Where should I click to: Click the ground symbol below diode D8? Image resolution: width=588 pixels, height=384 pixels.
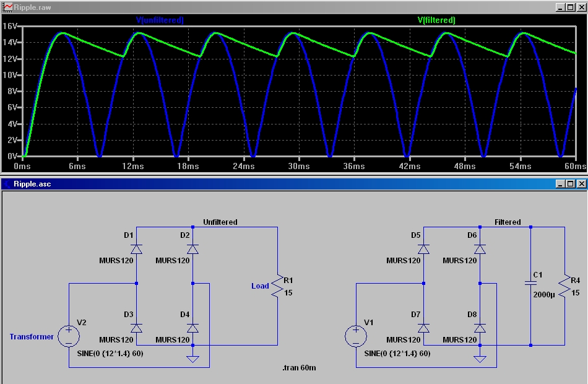click(x=480, y=359)
